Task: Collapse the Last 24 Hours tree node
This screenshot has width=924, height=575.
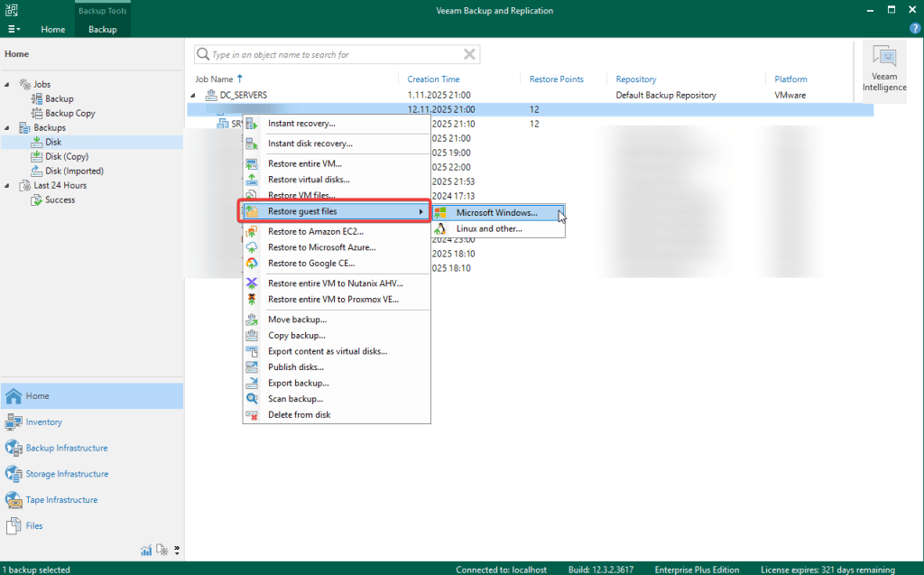Action: click(7, 186)
